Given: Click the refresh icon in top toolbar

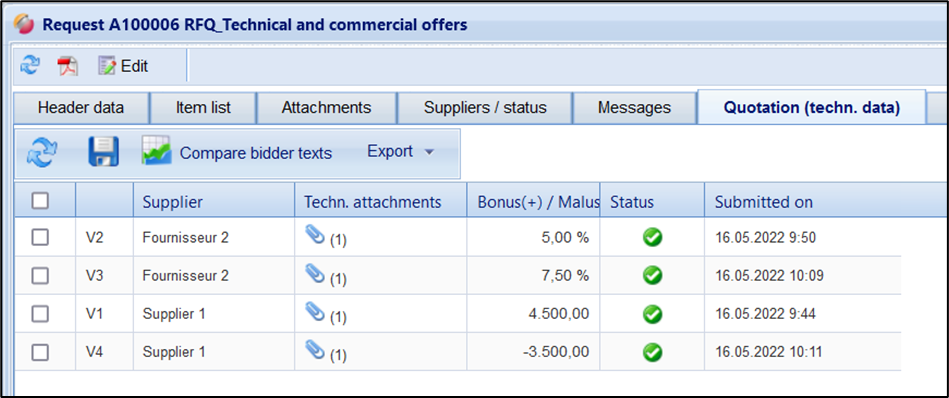Looking at the screenshot, I should tap(30, 65).
